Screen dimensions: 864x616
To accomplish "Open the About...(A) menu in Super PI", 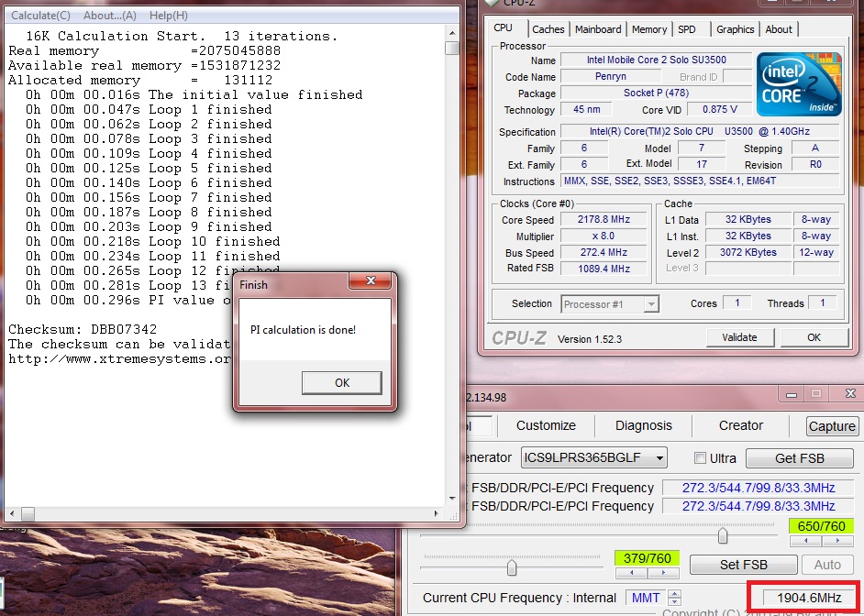I will point(110,16).
